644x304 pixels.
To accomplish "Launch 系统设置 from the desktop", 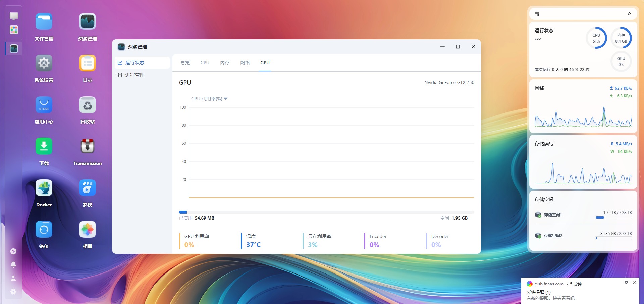I will click(44, 63).
